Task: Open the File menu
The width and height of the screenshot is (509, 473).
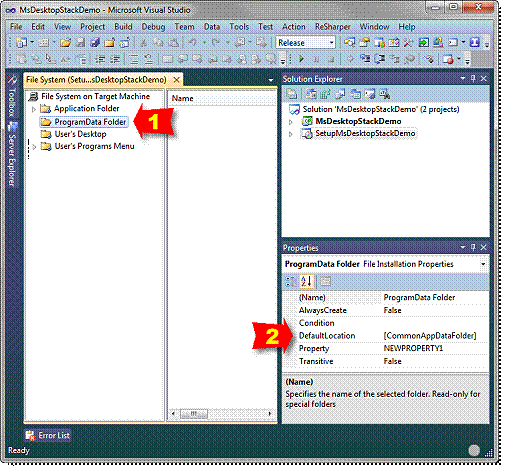Action: 16,27
